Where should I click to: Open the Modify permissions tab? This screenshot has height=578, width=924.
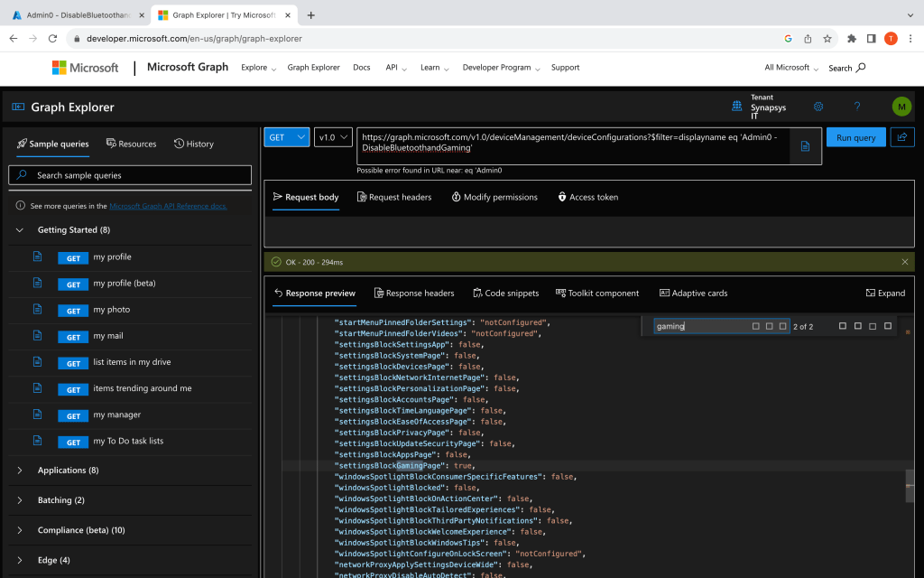pos(494,197)
